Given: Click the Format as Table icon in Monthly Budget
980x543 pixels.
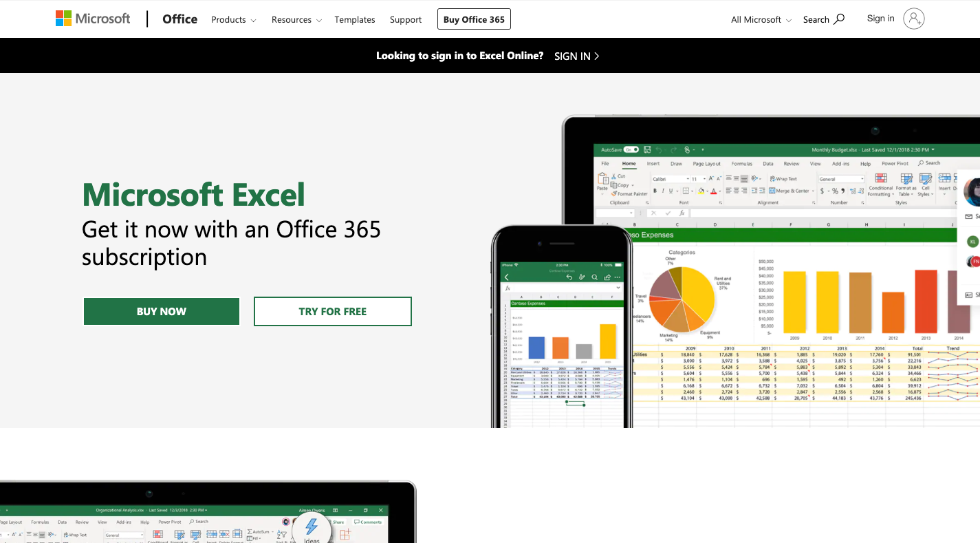Looking at the screenshot, I should click(x=906, y=180).
